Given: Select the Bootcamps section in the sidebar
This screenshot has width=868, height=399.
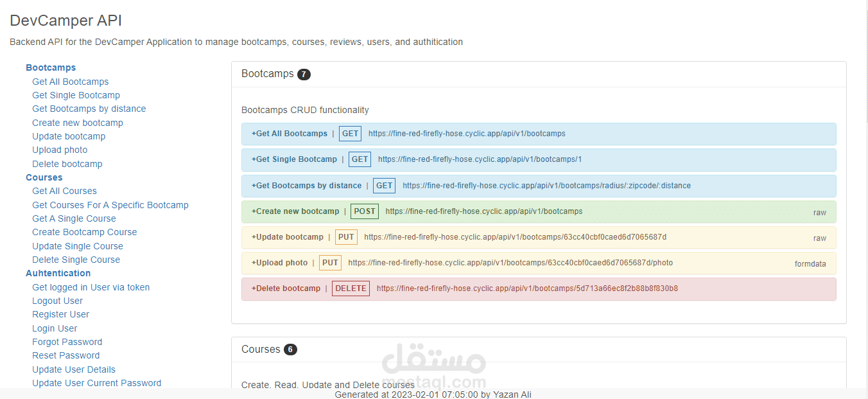Looking at the screenshot, I should [51, 67].
